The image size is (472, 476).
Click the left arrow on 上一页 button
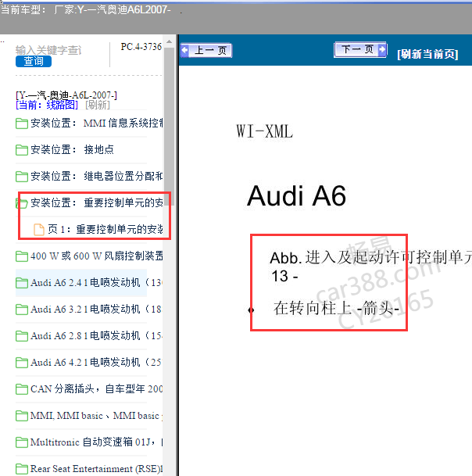[x=185, y=50]
